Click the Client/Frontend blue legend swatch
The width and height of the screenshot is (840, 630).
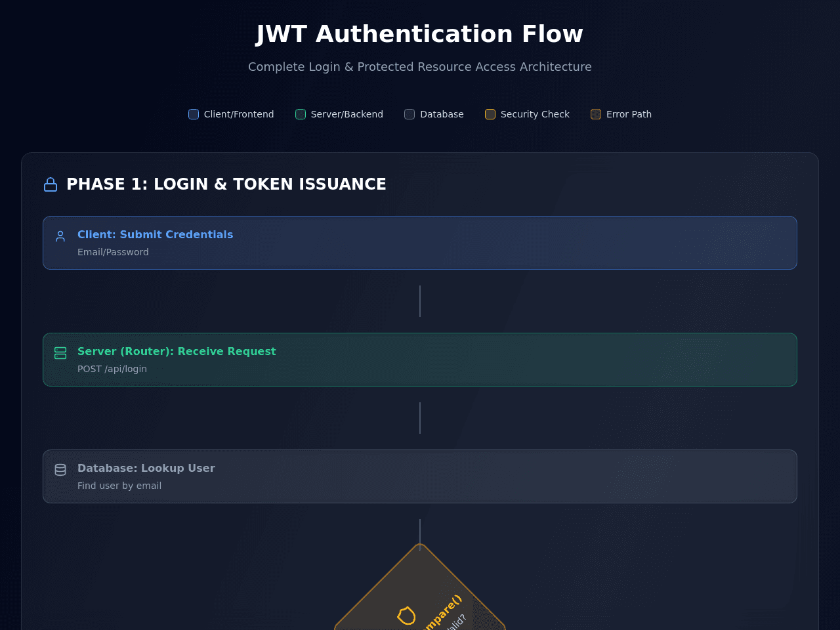pos(194,114)
